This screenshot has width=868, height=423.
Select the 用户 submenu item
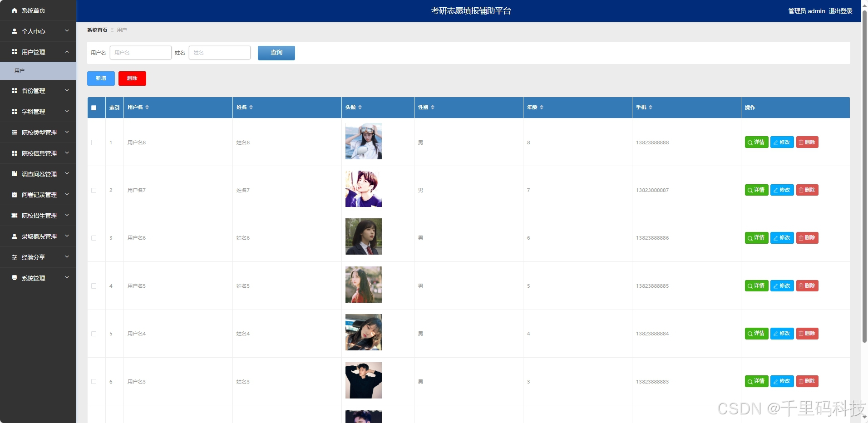click(x=38, y=71)
